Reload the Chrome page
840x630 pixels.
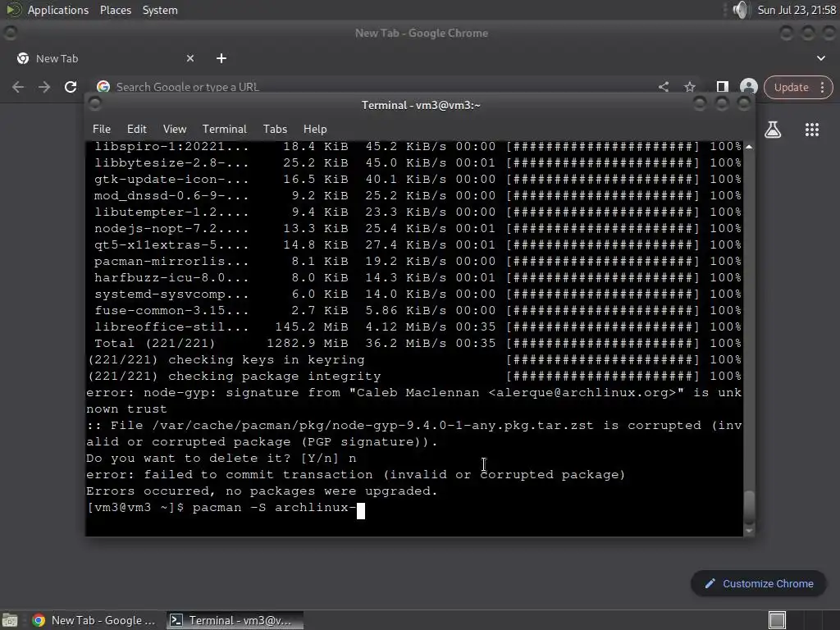[x=71, y=87]
